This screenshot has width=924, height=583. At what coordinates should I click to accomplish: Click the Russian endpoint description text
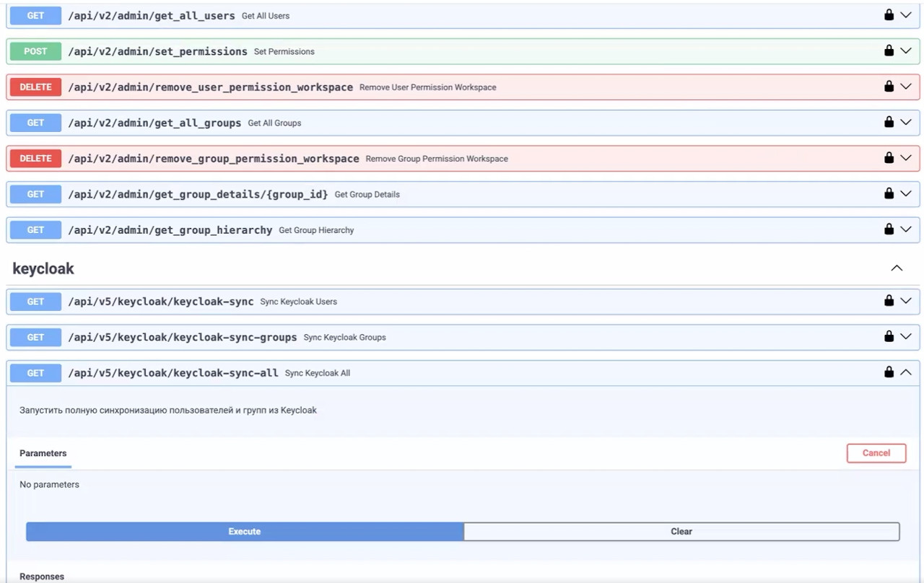click(168, 411)
